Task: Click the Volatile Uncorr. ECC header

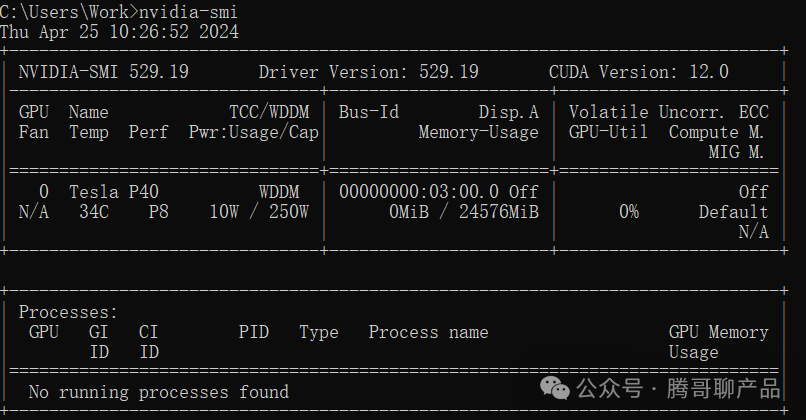Action: click(x=669, y=112)
